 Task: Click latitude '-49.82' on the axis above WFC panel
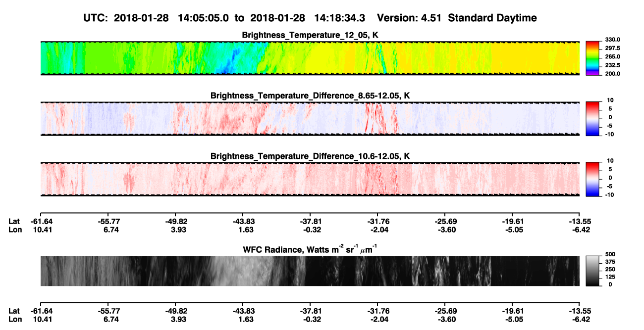(x=175, y=222)
